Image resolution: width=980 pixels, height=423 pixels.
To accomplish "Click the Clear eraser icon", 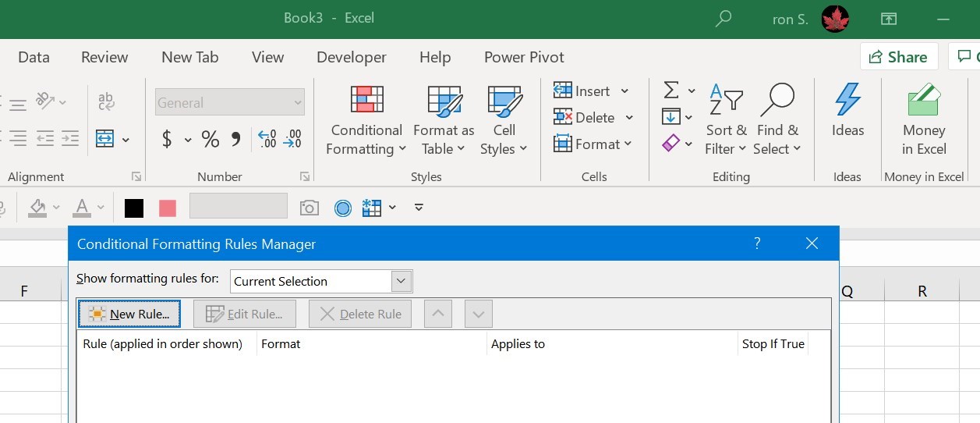I will [x=670, y=144].
